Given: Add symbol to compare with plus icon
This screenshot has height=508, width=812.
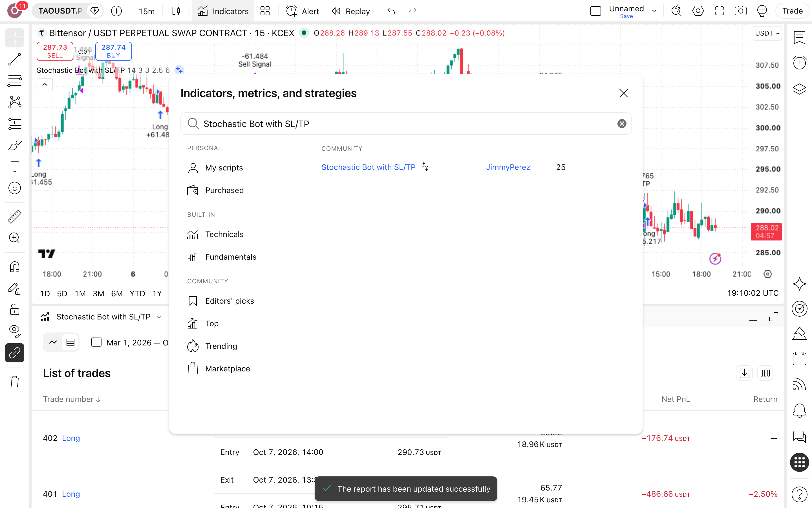Looking at the screenshot, I should (x=116, y=11).
